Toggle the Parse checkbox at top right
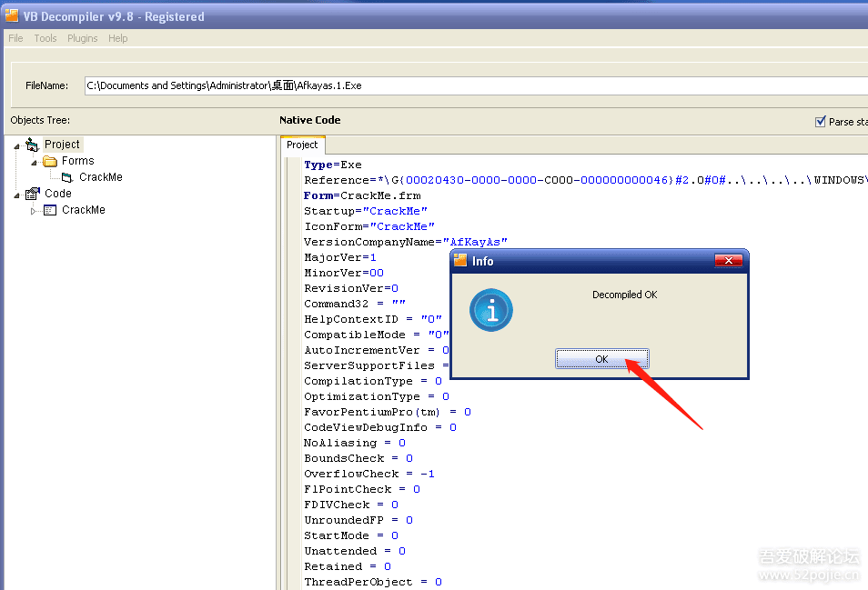Image resolution: width=868 pixels, height=590 pixels. tap(820, 122)
